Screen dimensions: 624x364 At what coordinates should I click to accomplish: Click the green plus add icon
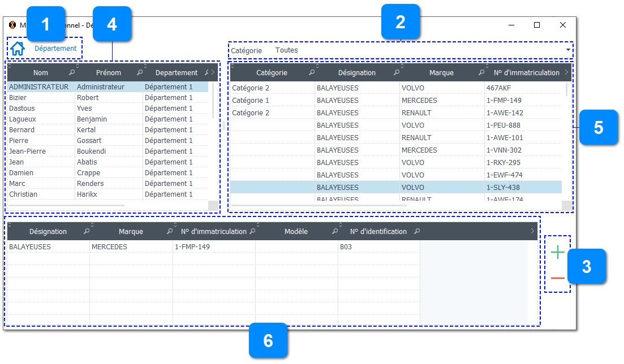pyautogui.click(x=557, y=253)
